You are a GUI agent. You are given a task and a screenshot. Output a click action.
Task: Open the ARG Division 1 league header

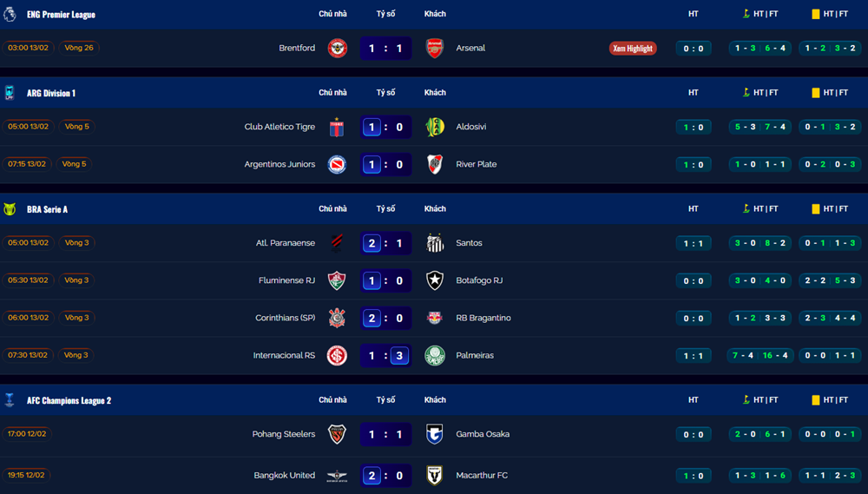[51, 93]
